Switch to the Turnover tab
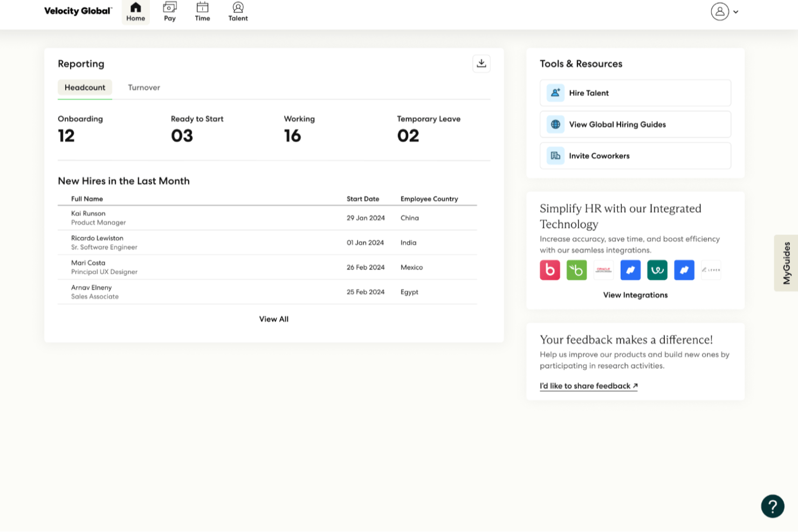Screen dimensions: 798x532 [143, 87]
